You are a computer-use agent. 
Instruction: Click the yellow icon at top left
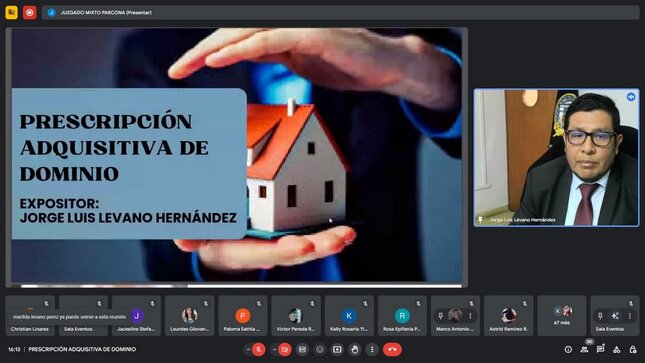pyautogui.click(x=12, y=13)
